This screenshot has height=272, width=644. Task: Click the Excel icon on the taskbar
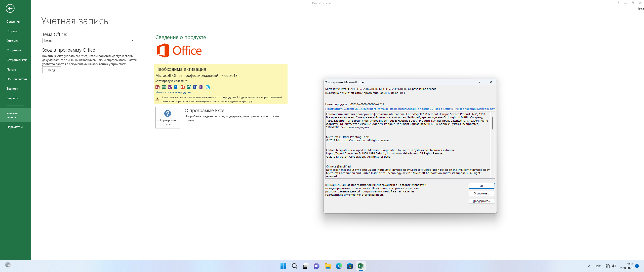click(x=361, y=266)
